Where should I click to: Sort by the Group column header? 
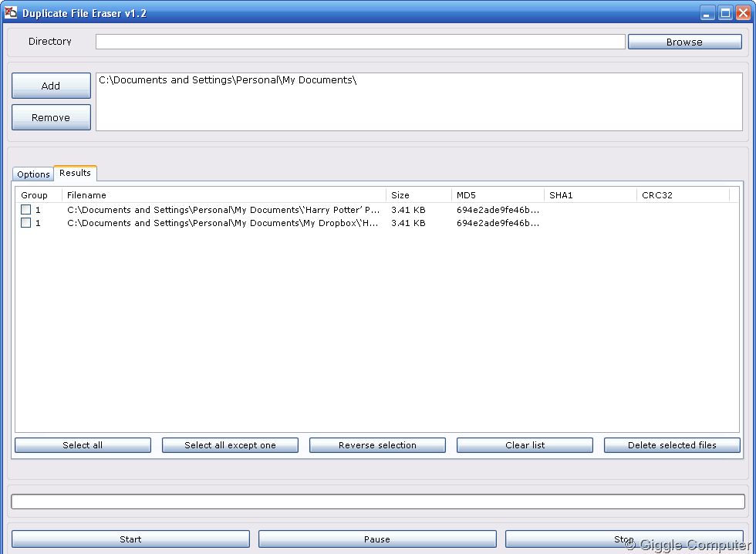point(39,195)
